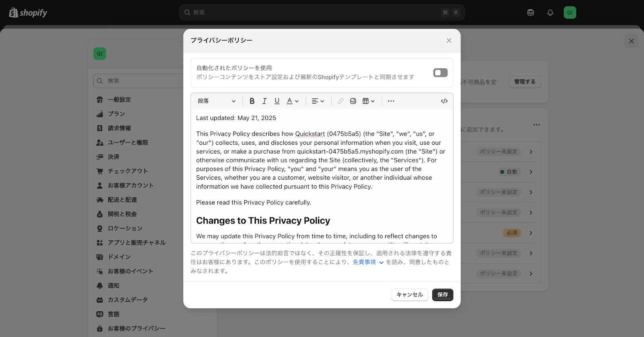The width and height of the screenshot is (644, 337).
Task: Click the 言語 icon
Action: coord(100,314)
